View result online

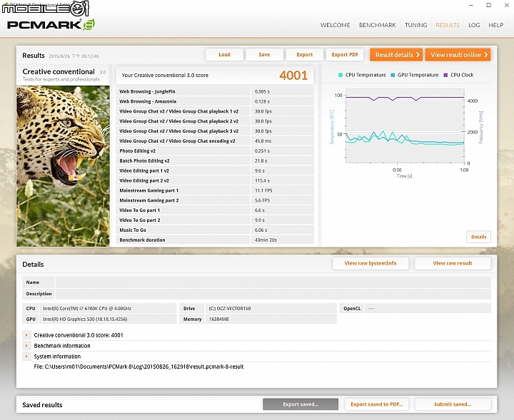click(x=458, y=55)
